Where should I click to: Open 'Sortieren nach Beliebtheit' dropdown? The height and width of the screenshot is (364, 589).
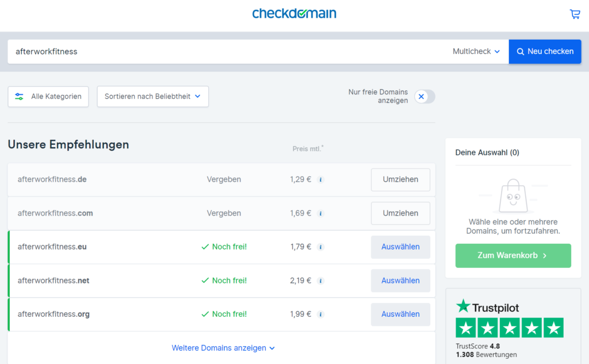pos(153,97)
